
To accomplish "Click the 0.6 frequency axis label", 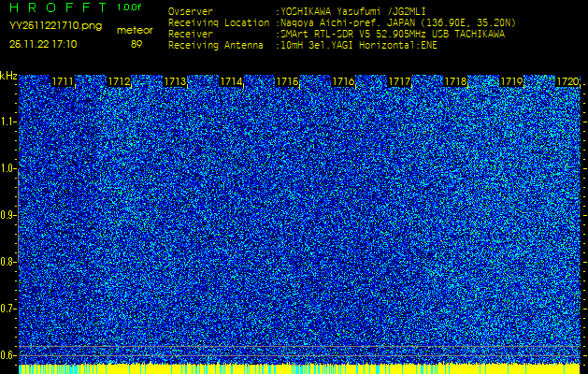I will point(8,355).
